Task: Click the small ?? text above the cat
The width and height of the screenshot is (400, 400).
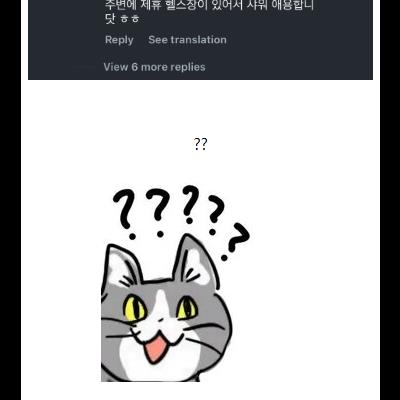Action: 200,144
